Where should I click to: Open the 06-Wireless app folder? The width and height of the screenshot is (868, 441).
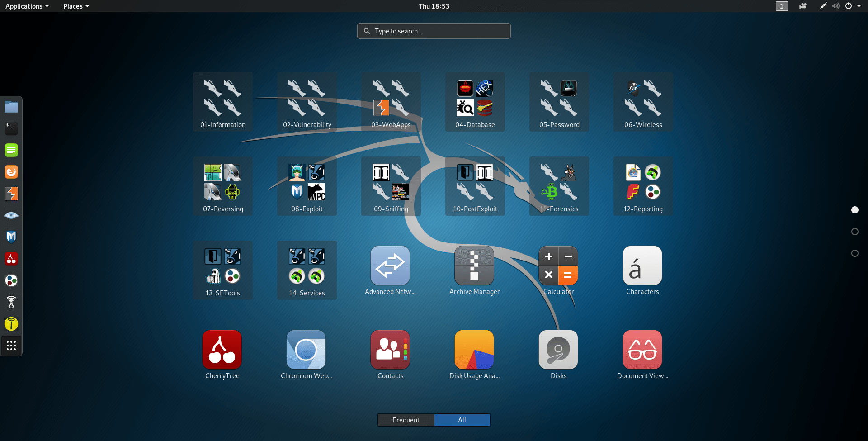pyautogui.click(x=643, y=102)
